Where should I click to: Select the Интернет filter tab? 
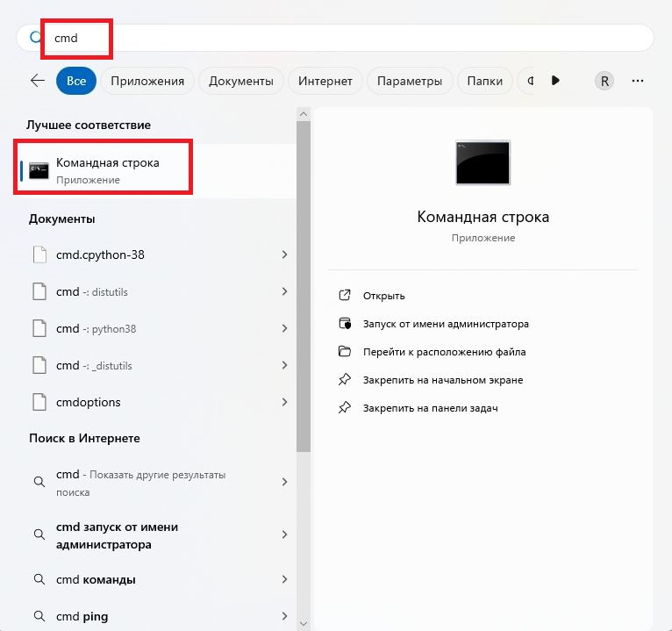pyautogui.click(x=325, y=81)
